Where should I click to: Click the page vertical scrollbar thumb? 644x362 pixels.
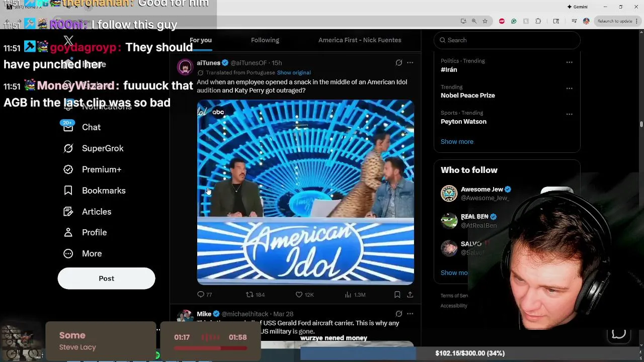[641, 124]
